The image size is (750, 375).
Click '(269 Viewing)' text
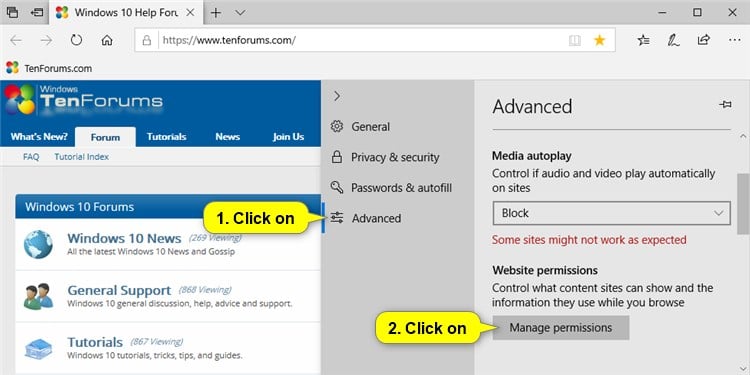(215, 238)
